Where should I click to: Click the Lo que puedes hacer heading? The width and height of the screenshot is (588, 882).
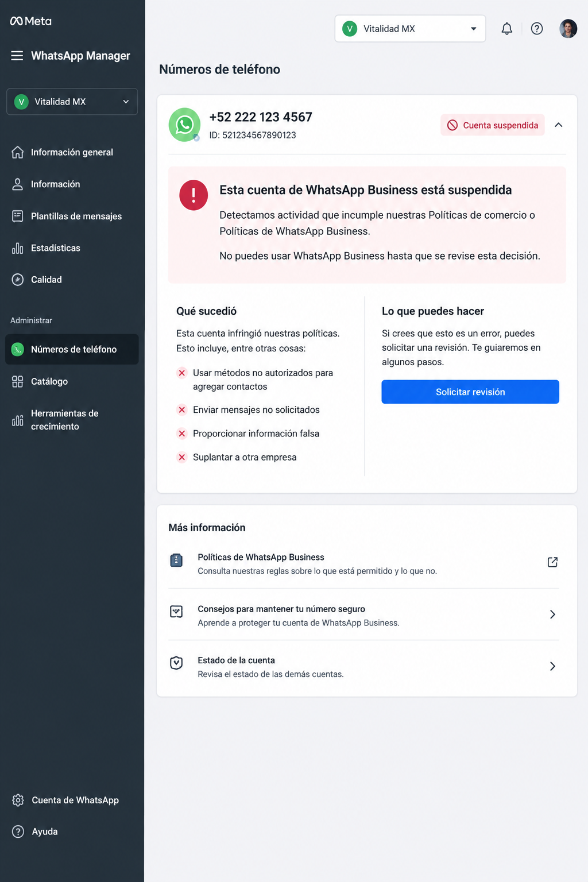[x=433, y=311]
